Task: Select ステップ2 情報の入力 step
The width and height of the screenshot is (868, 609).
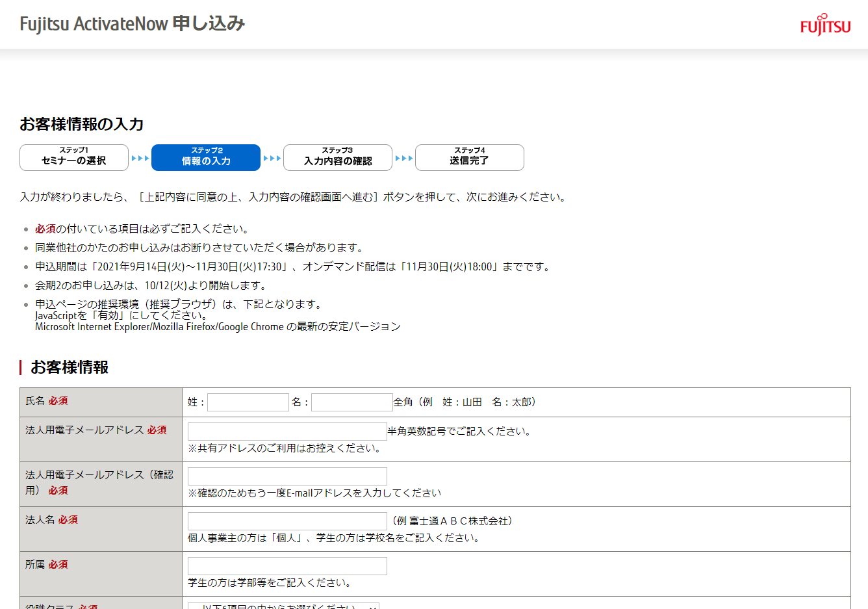Action: point(206,157)
